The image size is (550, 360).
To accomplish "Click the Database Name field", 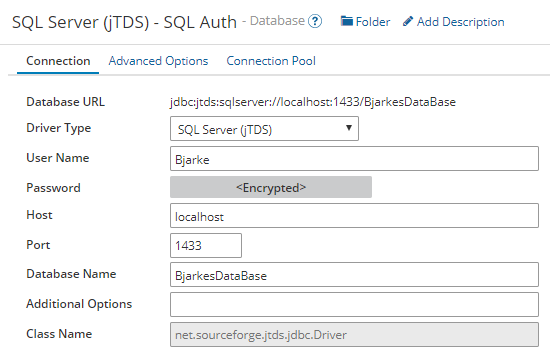I will click(x=354, y=274).
